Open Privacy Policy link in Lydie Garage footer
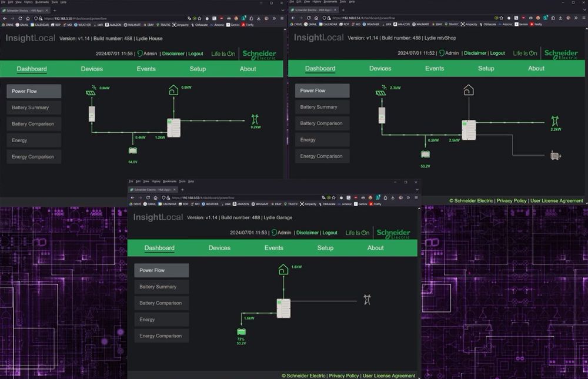The height and width of the screenshot is (379, 588). pos(343,375)
